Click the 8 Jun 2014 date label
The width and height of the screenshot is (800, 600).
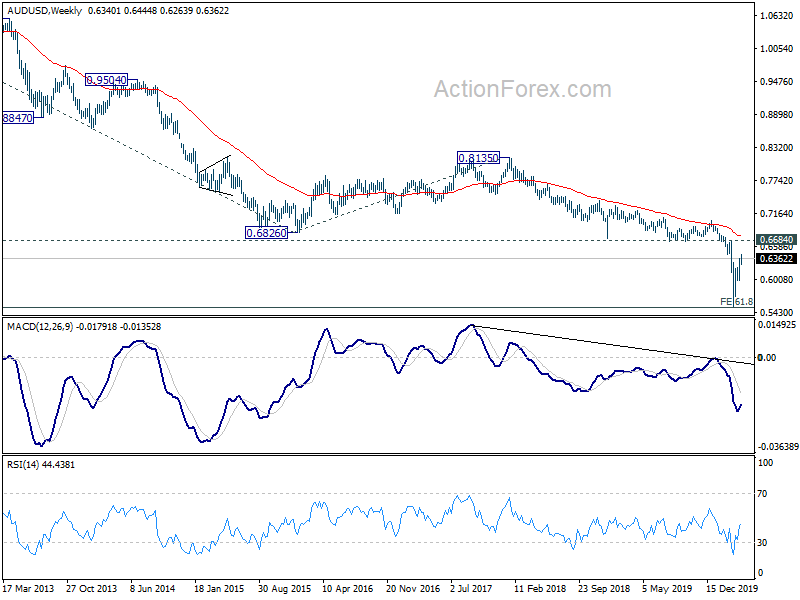[153, 588]
